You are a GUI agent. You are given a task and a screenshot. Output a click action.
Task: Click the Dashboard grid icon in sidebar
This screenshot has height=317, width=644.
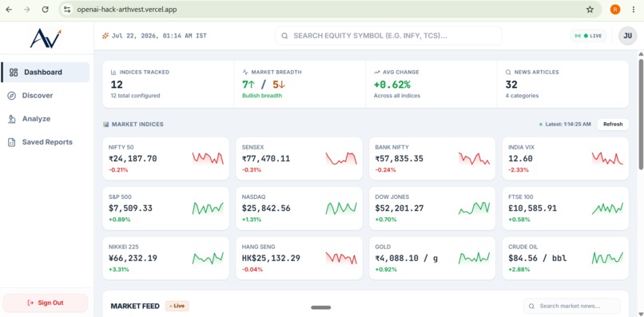point(14,73)
